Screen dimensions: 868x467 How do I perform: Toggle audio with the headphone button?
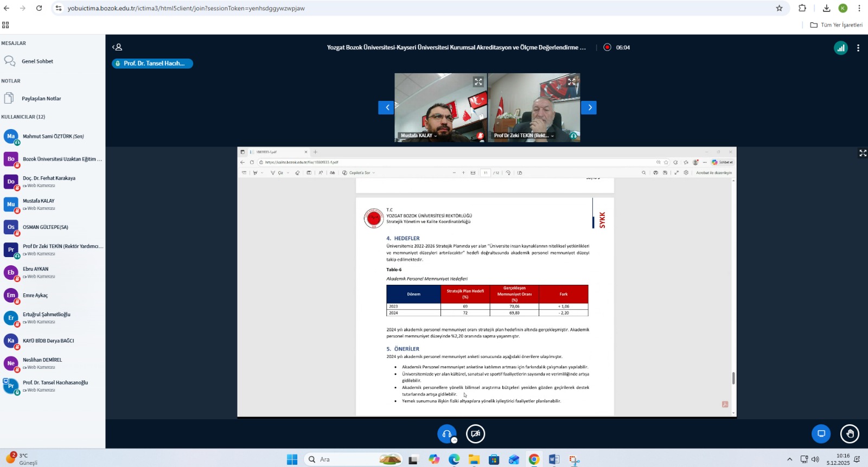(x=446, y=434)
